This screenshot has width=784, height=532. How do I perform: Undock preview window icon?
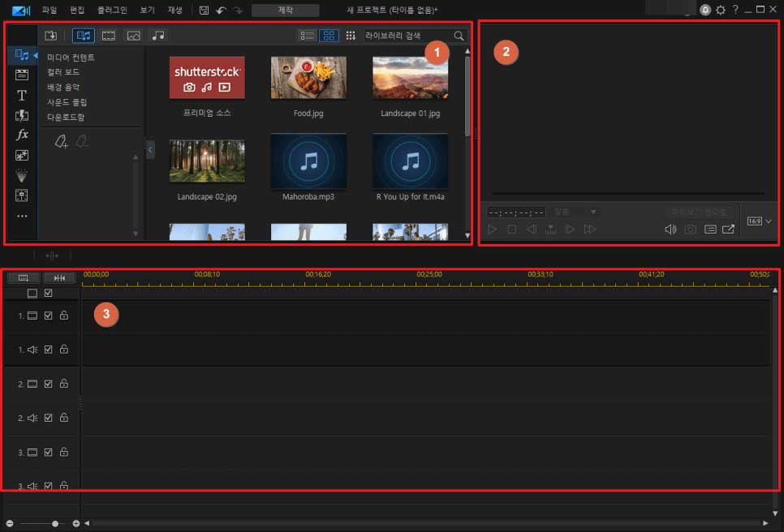click(x=729, y=230)
